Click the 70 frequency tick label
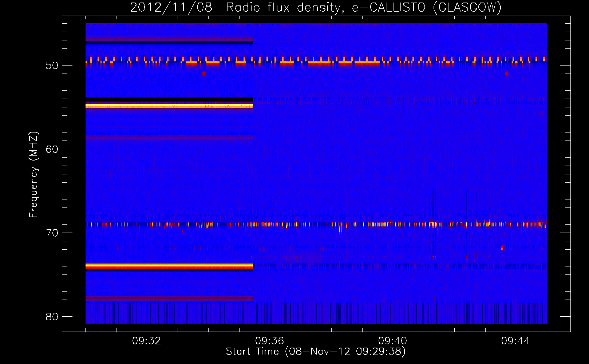 [x=52, y=233]
